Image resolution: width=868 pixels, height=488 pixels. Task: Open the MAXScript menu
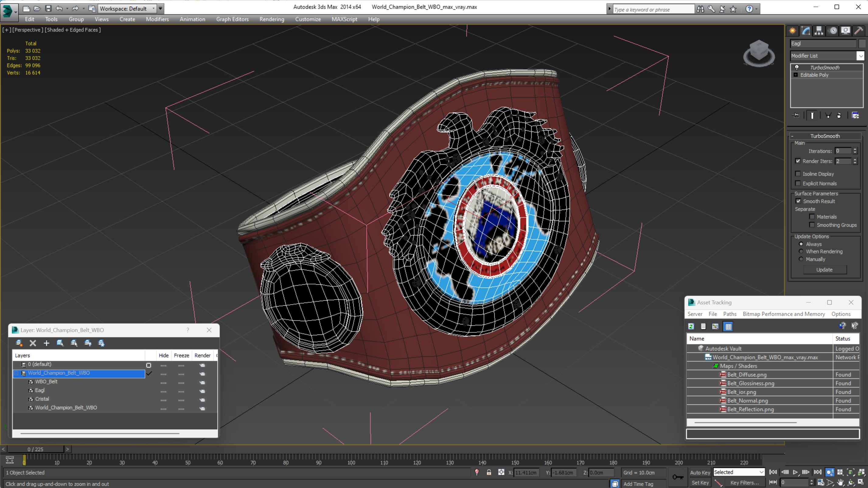coord(344,19)
